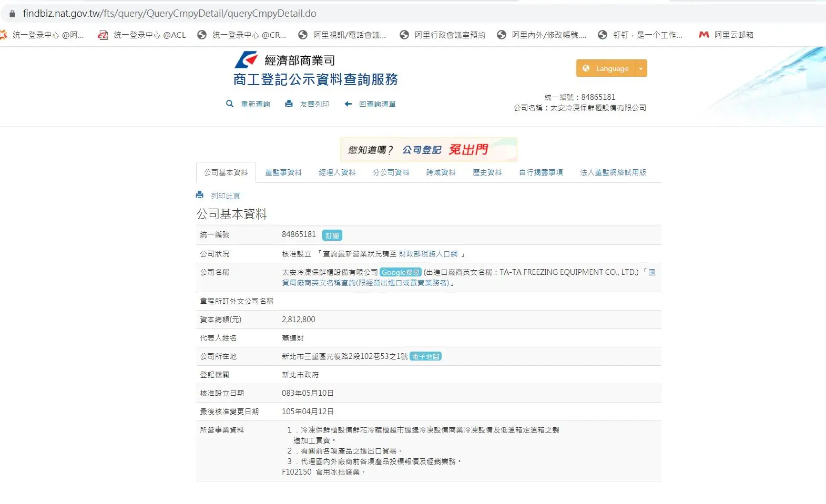Open the 統一登录中心 @ACL bookmark icon
Viewport: 826px width, 504px height.
click(x=103, y=35)
